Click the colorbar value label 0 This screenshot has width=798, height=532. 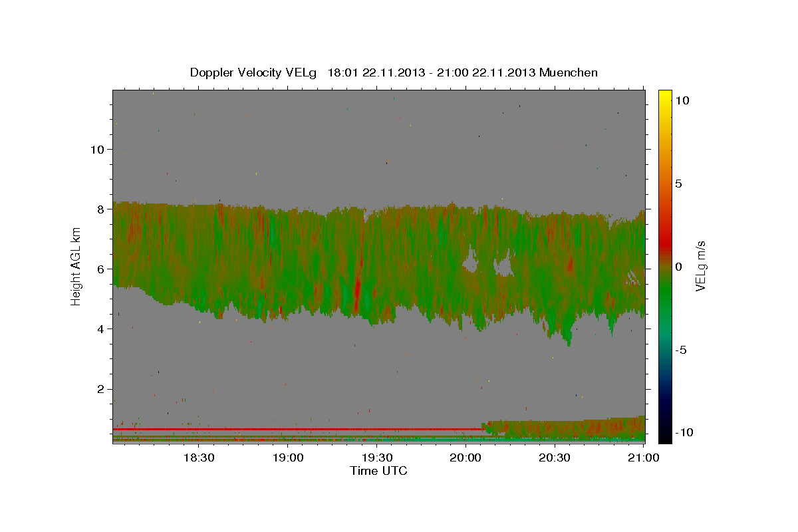(679, 267)
